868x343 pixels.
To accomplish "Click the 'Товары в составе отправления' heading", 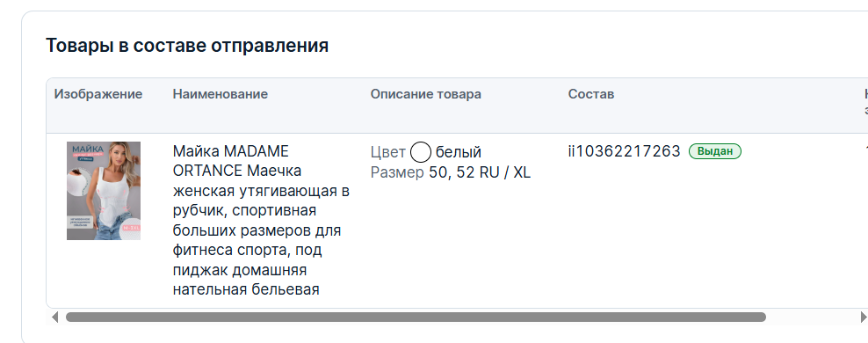I will [x=187, y=46].
